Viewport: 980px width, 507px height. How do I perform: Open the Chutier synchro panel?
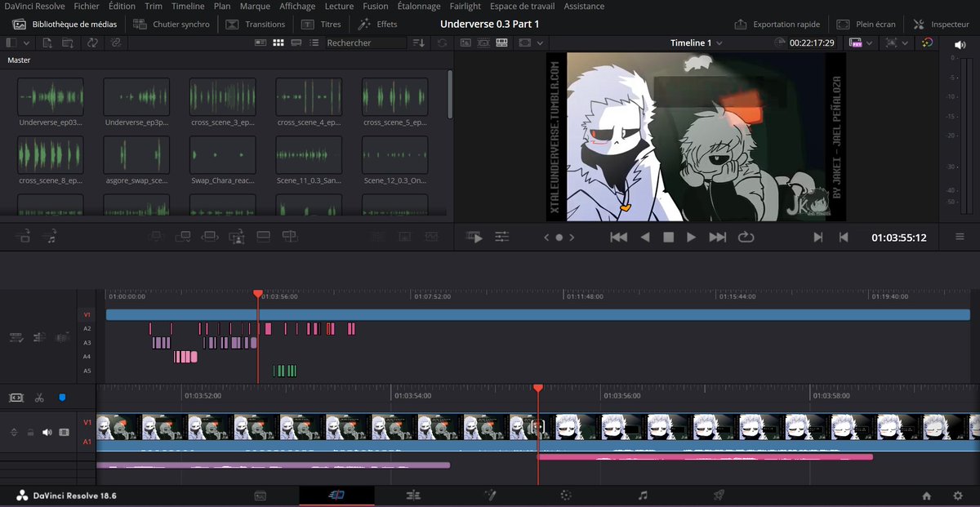(171, 24)
